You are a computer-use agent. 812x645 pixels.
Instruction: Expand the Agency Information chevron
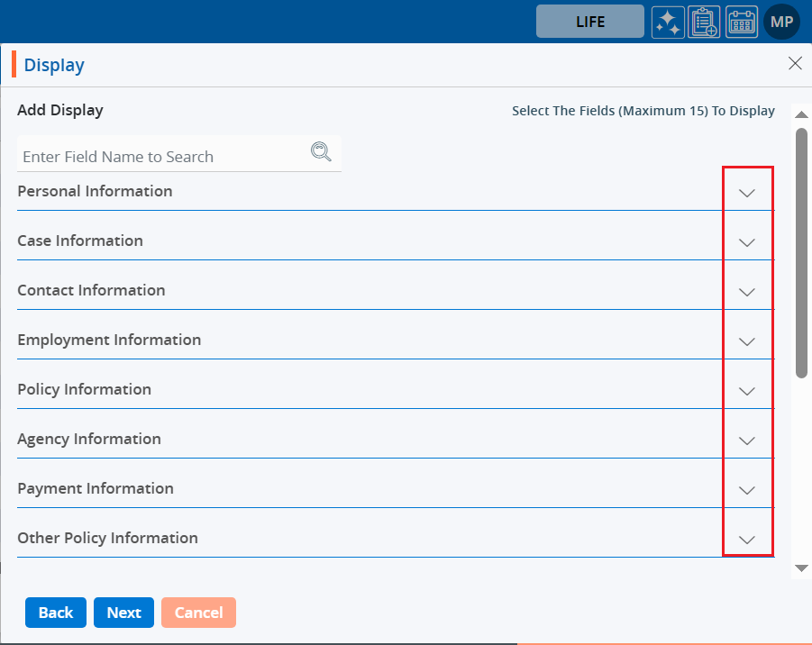746,441
